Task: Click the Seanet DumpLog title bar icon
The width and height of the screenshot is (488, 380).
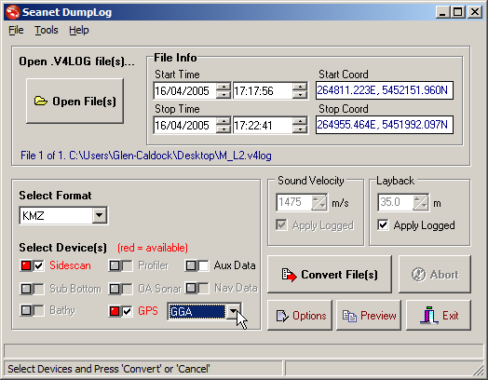Action: [x=13, y=12]
